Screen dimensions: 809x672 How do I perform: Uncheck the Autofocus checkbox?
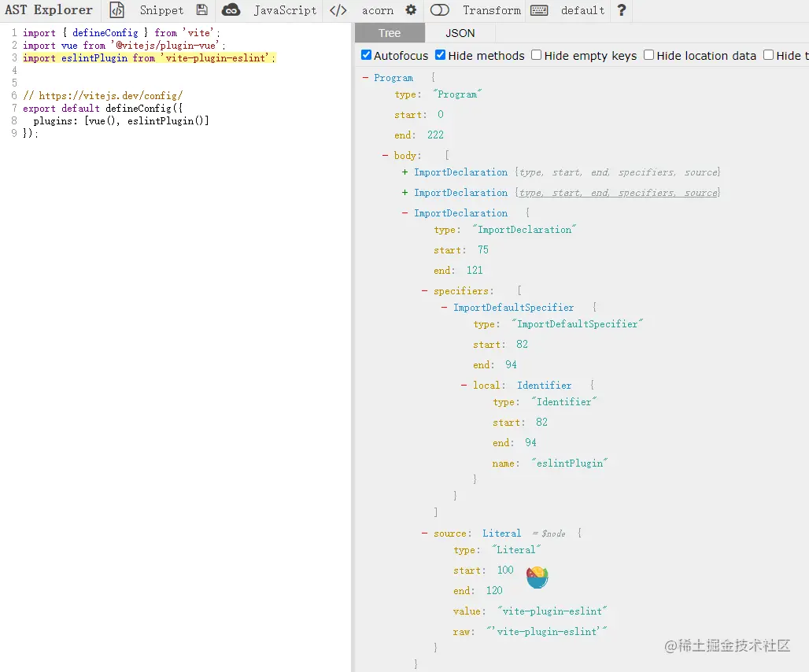click(x=366, y=54)
